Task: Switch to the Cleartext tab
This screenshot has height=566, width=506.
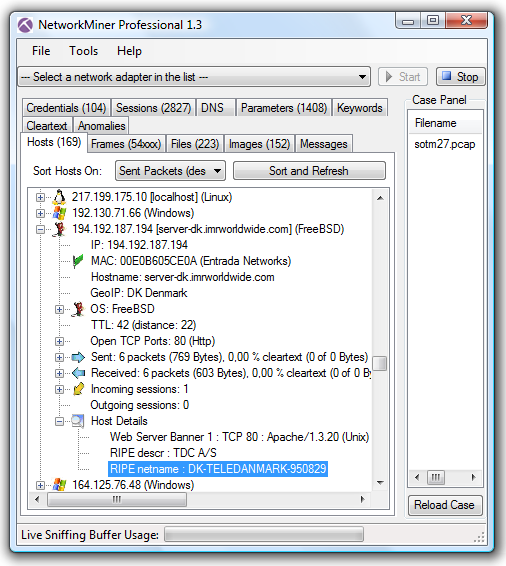Action: coord(47,126)
